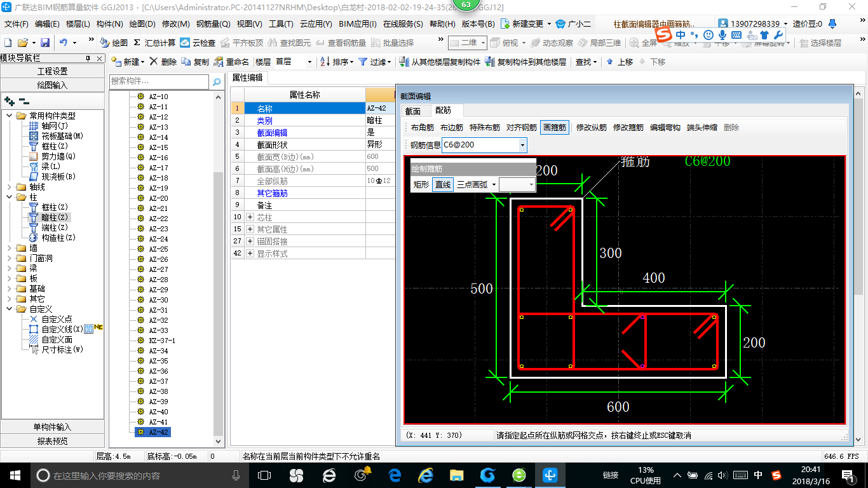Open the 二维 view mode dropdown
The width and height of the screenshot is (868, 488).
483,43
